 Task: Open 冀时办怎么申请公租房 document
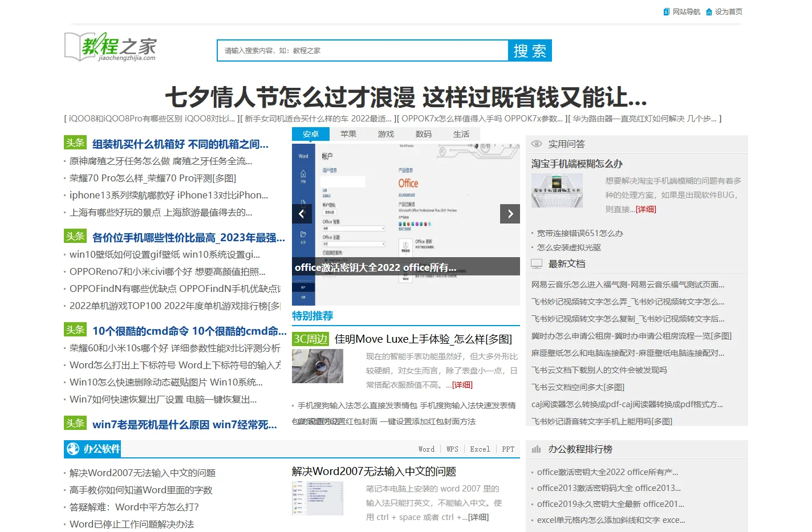pos(631,336)
